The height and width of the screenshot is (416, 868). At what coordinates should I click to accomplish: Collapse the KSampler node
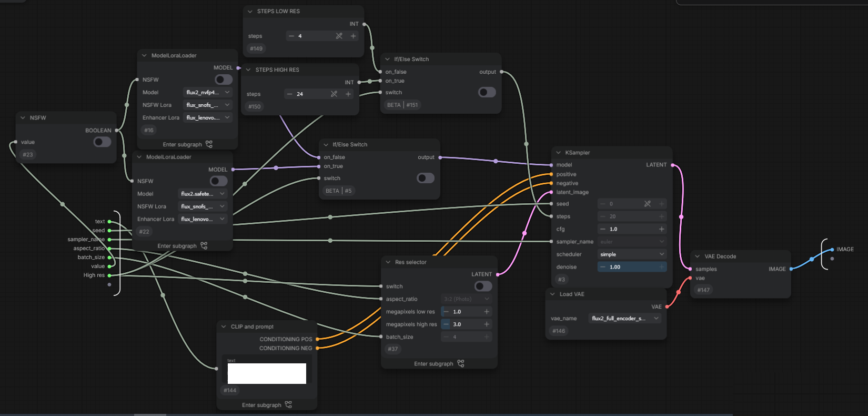click(558, 153)
